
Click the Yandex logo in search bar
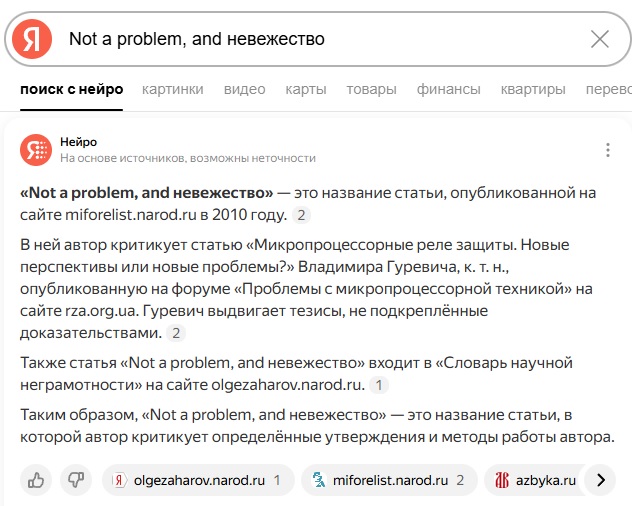coord(32,39)
